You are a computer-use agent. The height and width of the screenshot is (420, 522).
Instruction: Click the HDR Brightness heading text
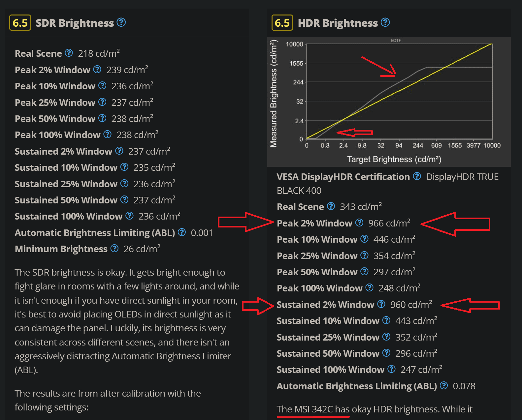click(x=338, y=23)
